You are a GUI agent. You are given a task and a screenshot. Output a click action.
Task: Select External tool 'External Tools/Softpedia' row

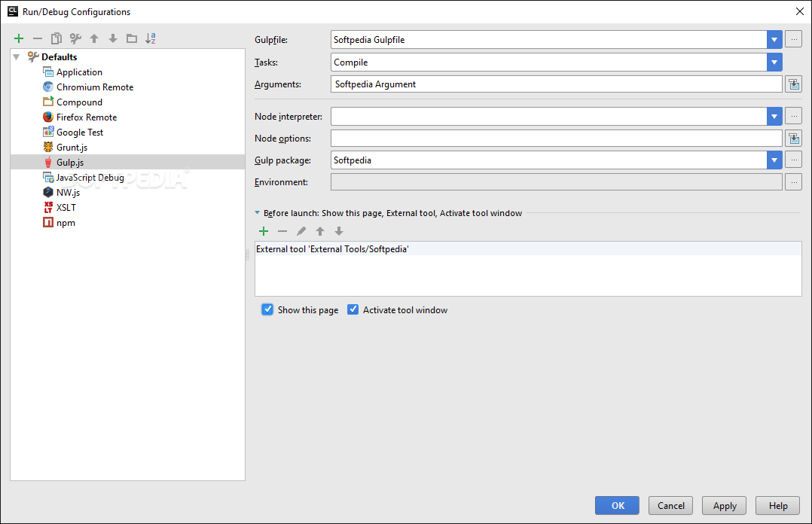pos(528,249)
